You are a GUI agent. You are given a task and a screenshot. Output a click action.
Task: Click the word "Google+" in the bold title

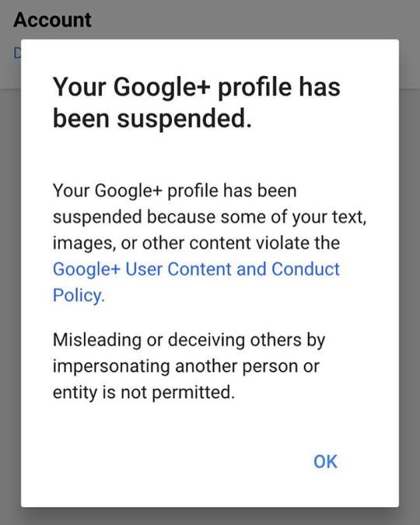tap(162, 88)
